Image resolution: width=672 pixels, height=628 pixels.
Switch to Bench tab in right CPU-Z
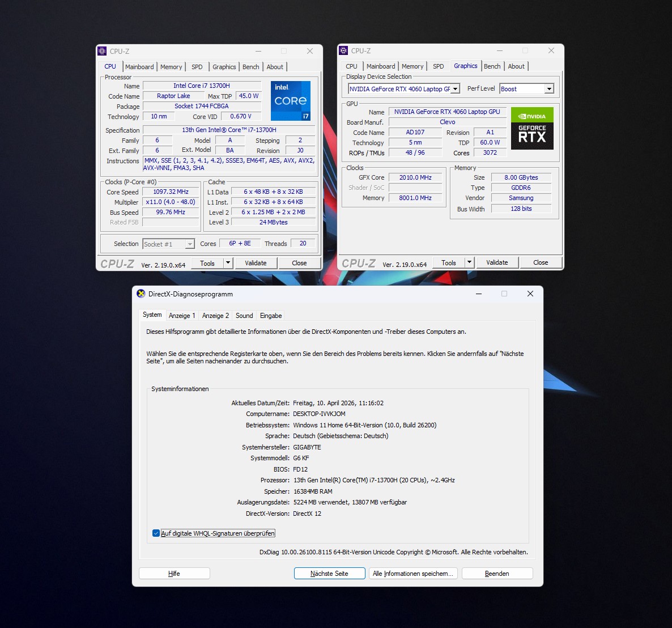click(492, 66)
